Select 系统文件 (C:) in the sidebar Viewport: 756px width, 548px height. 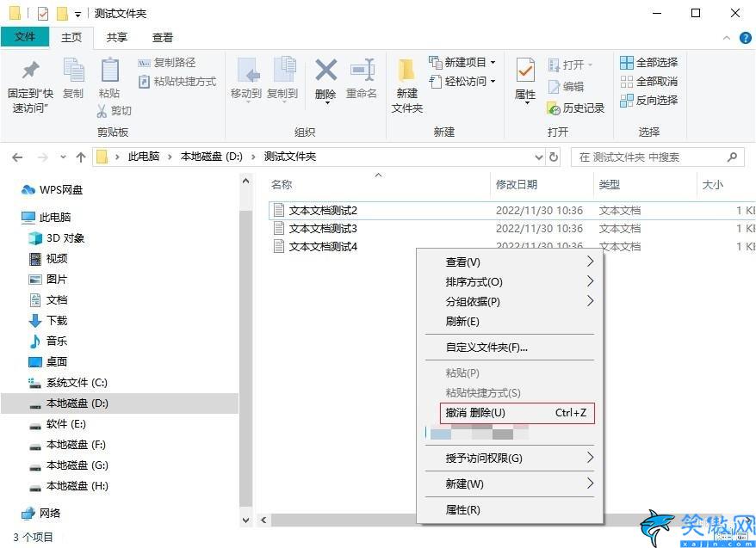pos(67,383)
